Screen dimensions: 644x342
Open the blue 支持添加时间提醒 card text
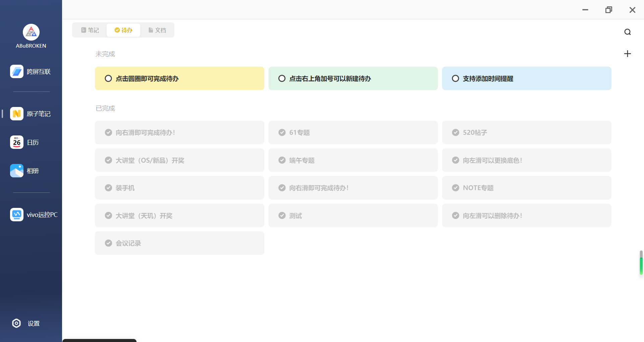pyautogui.click(x=488, y=78)
